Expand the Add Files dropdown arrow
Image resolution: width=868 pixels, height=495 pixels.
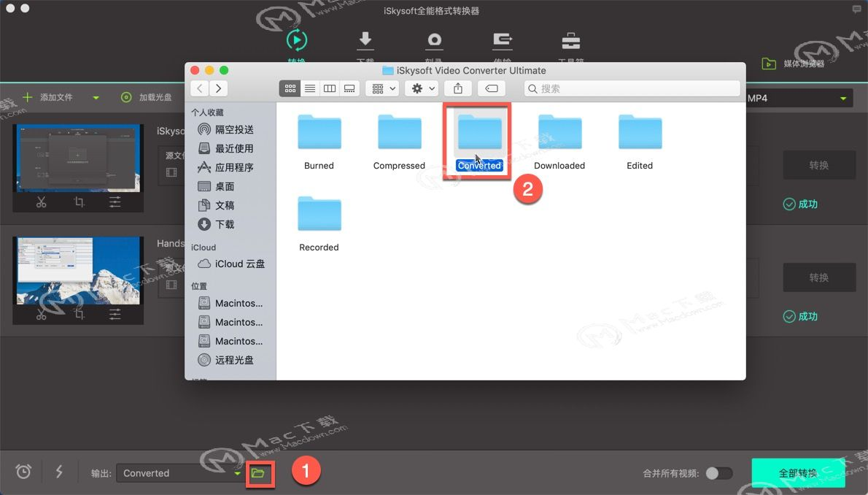click(x=96, y=98)
